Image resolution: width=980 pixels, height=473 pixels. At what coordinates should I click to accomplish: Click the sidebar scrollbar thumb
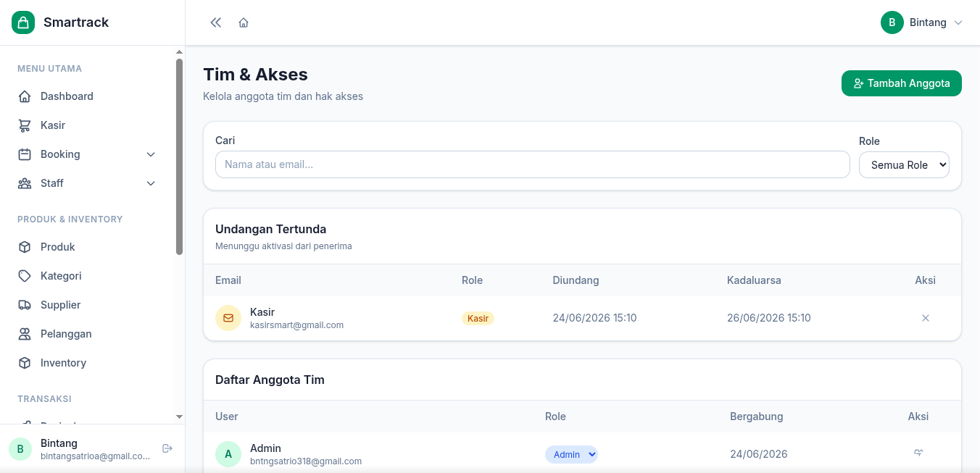(x=180, y=156)
